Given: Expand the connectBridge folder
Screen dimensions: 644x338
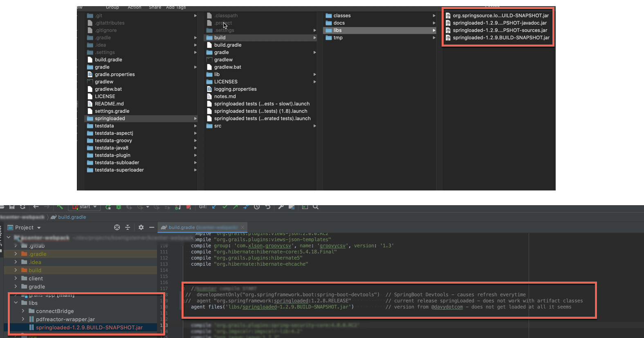Looking at the screenshot, I should click(23, 311).
